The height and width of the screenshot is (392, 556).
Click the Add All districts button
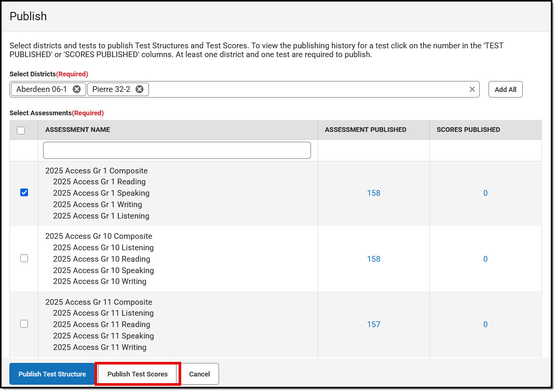[x=505, y=89]
